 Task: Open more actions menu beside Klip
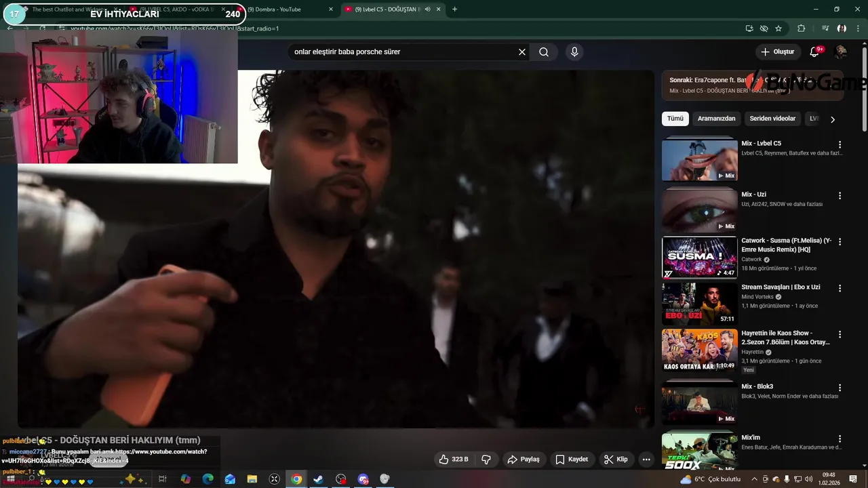(x=646, y=460)
